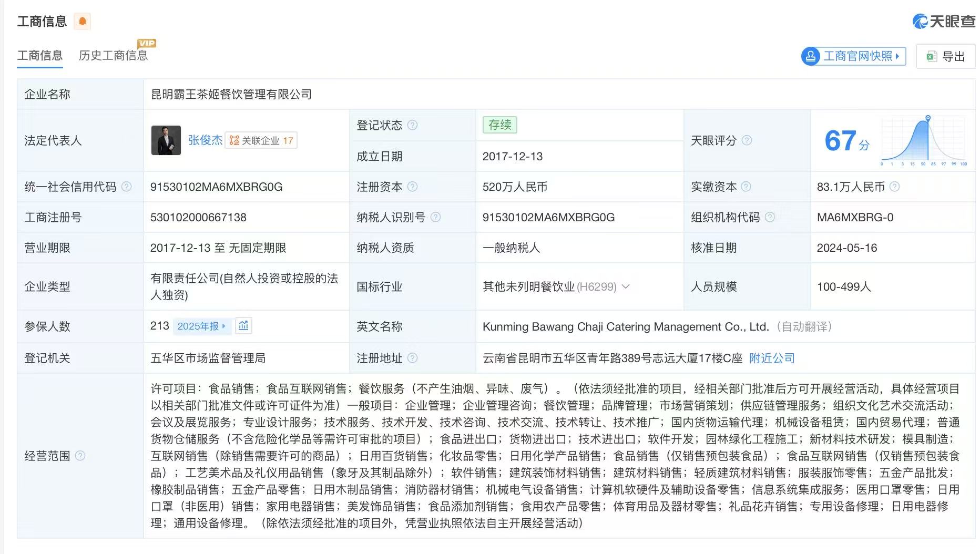The image size is (980, 554).
Task: Click help icon next to 经营范围
Action: tap(80, 456)
